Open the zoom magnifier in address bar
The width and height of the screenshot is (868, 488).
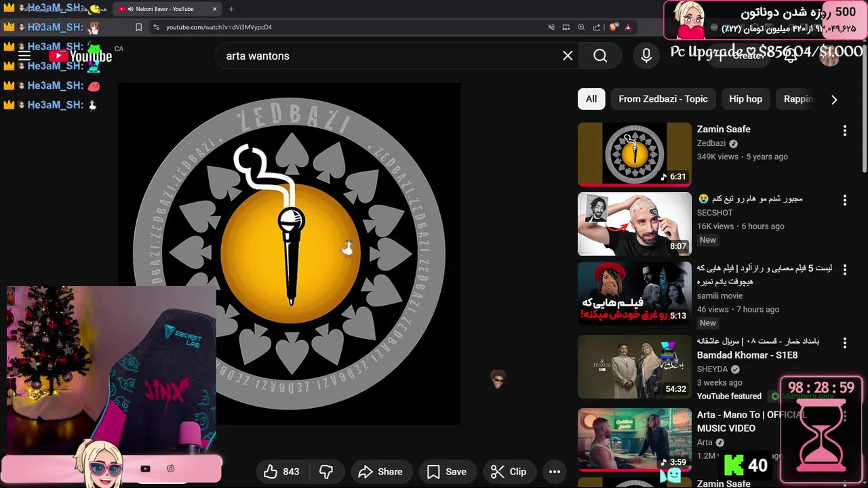coord(581,27)
